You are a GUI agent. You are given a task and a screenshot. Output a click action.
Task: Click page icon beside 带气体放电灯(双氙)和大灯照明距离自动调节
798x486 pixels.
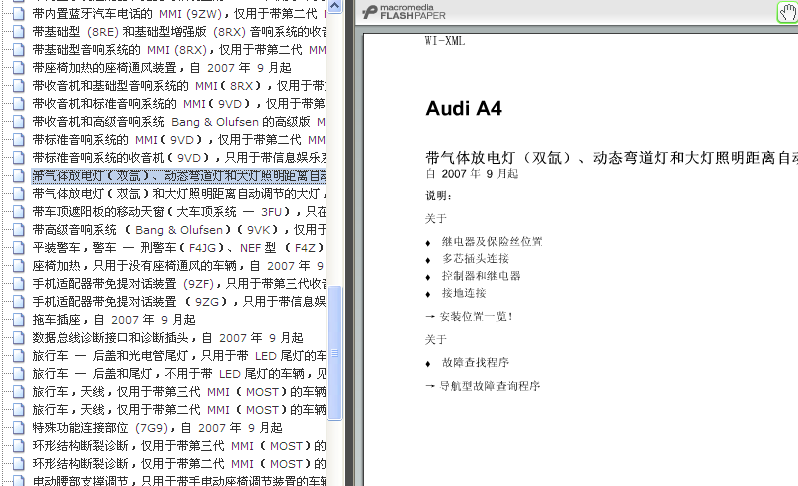coord(18,194)
